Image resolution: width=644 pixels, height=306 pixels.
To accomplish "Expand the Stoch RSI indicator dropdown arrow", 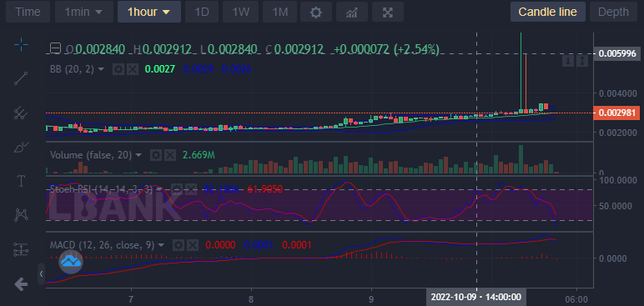I will click(x=160, y=189).
